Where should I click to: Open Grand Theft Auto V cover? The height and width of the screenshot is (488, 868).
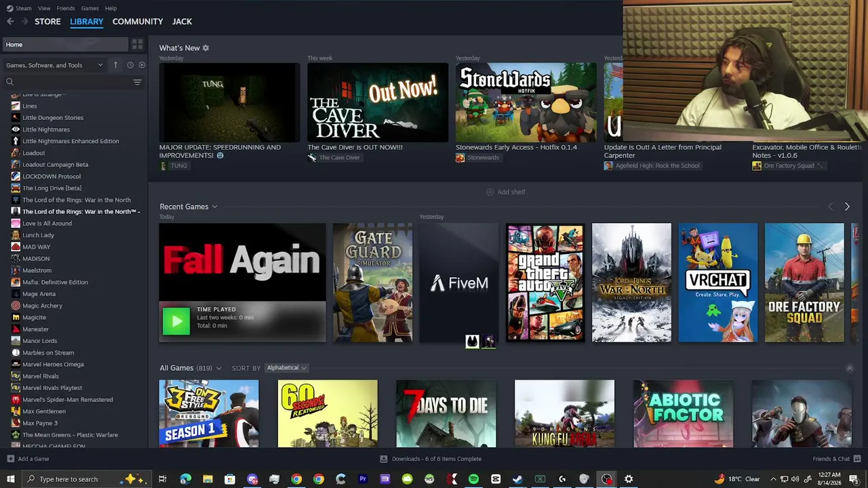545,283
